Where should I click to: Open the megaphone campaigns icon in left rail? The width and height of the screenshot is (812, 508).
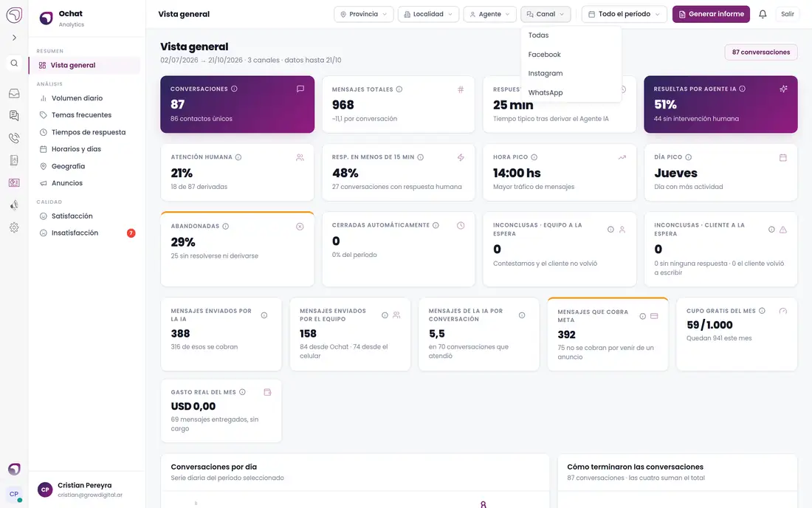tap(14, 205)
